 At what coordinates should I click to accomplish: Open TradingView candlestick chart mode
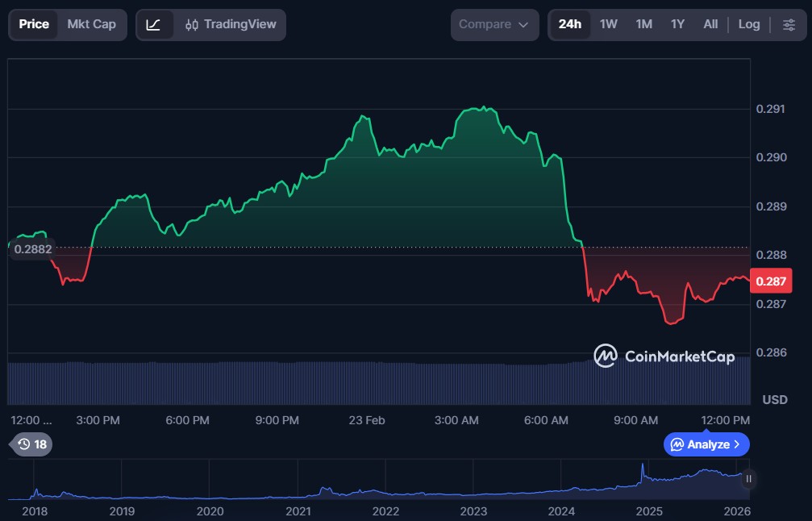pyautogui.click(x=230, y=25)
